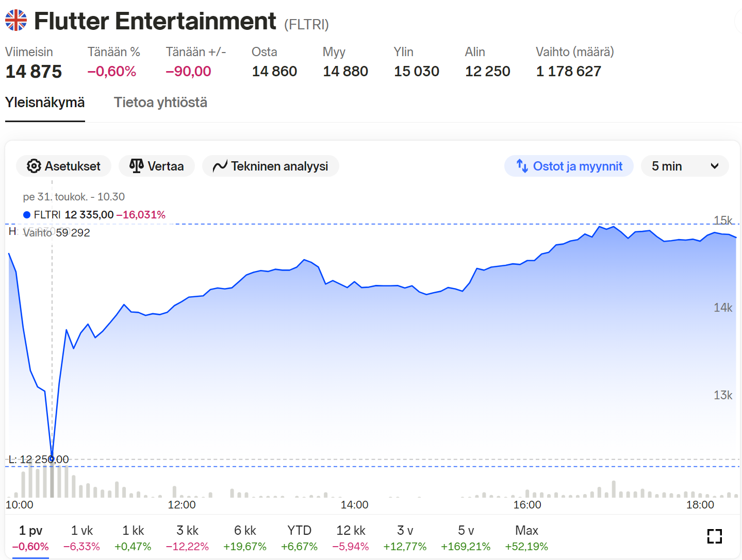Viewport: 742px width, 560px height.
Task: Click the Alin value 12 250
Action: click(488, 72)
